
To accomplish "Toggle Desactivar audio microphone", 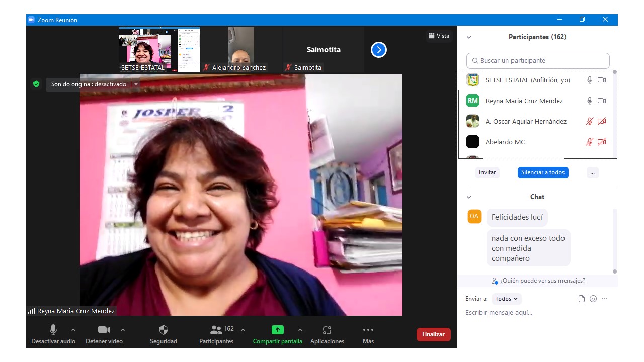I will pos(53,330).
